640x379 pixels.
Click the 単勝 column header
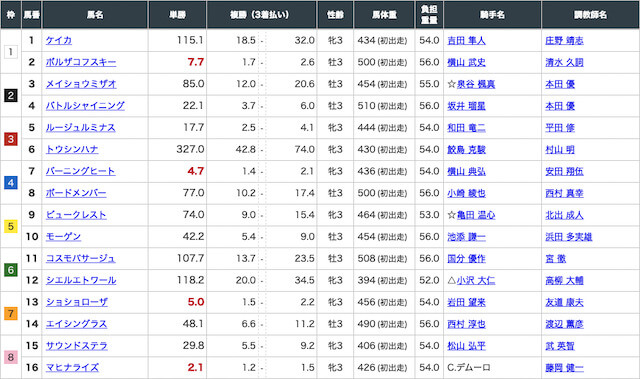tap(178, 15)
